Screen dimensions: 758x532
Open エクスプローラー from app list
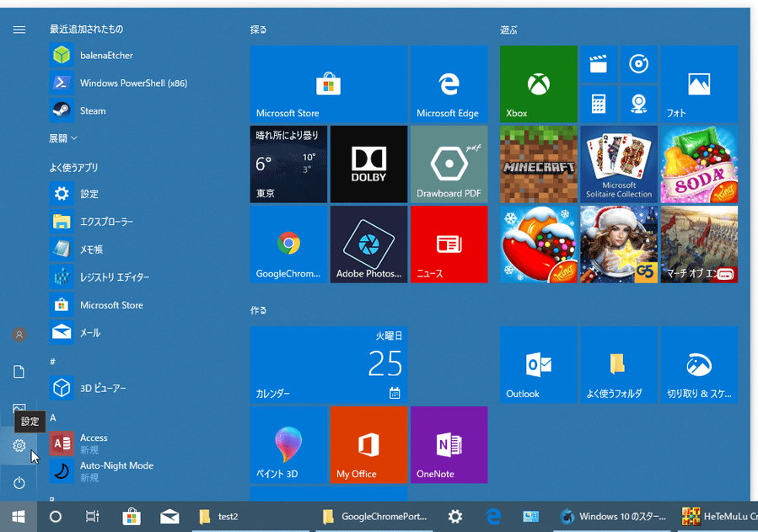click(x=140, y=221)
